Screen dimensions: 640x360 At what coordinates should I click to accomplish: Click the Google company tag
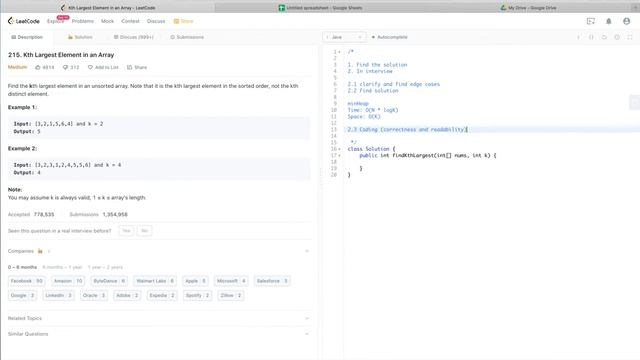tap(22, 296)
